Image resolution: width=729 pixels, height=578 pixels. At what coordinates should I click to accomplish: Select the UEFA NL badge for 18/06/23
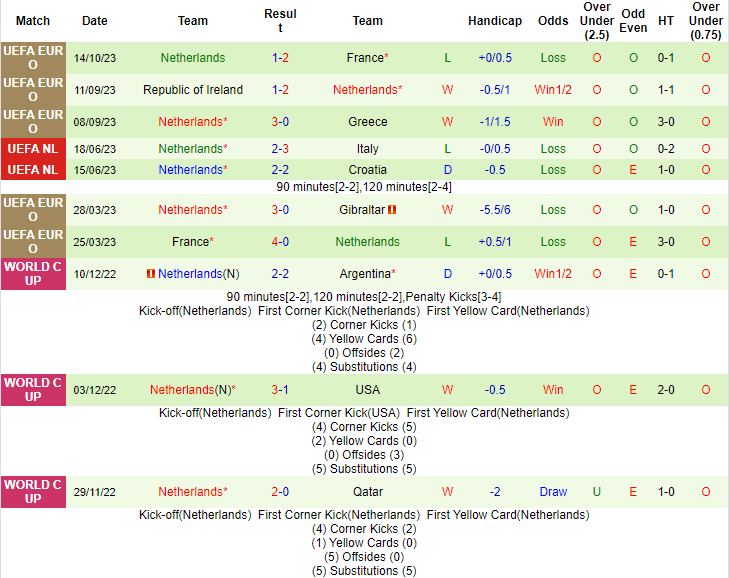(33, 148)
